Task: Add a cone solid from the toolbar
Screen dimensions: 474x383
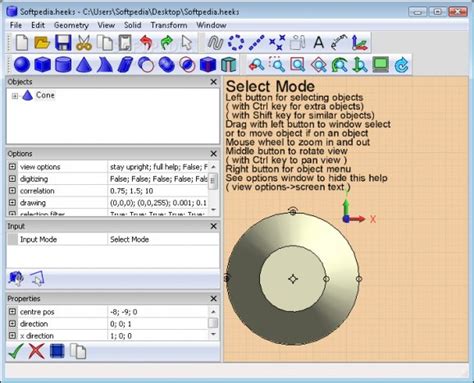Action: [x=84, y=64]
